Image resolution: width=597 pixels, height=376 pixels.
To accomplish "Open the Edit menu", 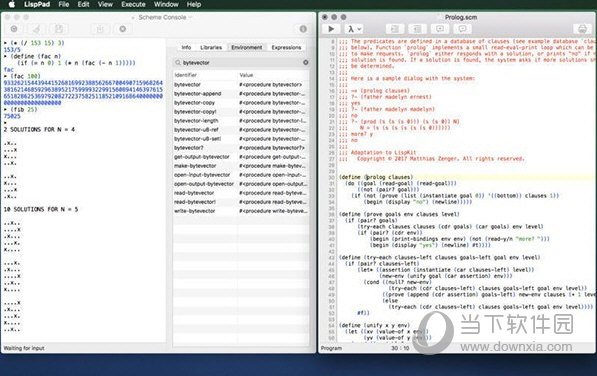I will [83, 5].
